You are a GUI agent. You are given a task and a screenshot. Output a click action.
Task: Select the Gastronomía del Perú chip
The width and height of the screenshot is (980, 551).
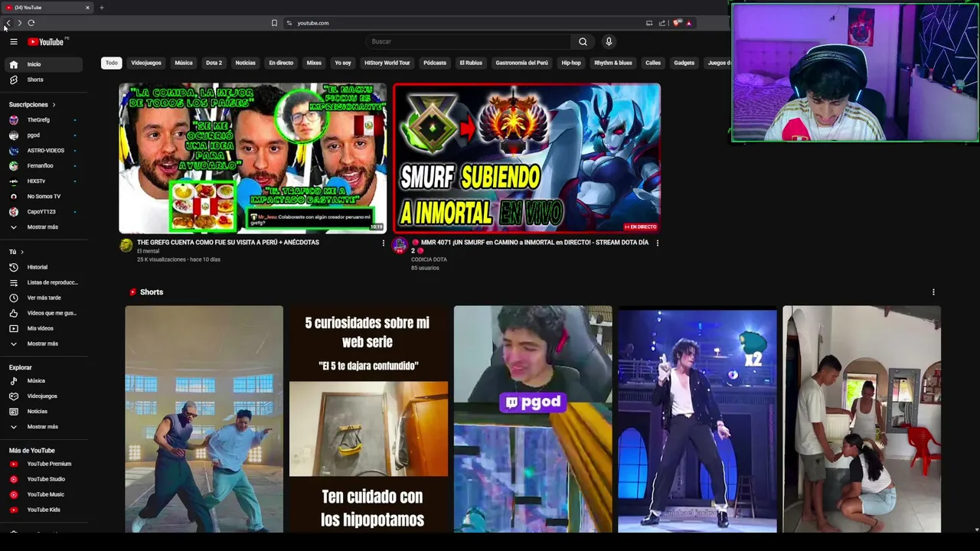coord(522,63)
